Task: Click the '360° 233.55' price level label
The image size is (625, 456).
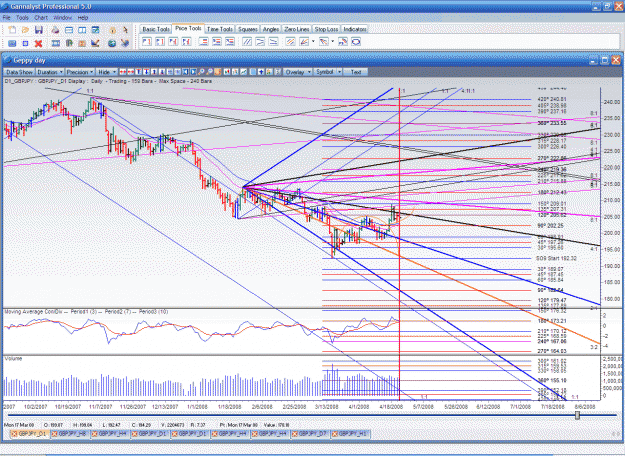Action: click(552, 123)
